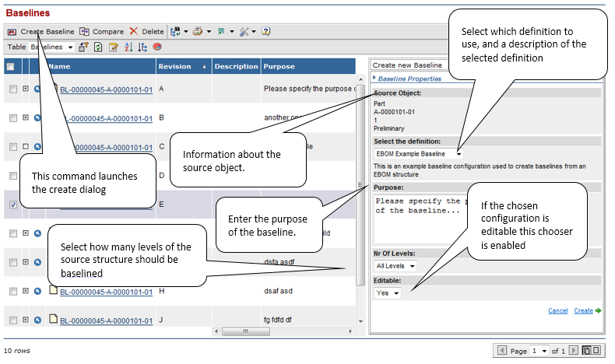This screenshot has height=364, width=615.
Task: Click the Create link in create panel
Action: point(583,310)
